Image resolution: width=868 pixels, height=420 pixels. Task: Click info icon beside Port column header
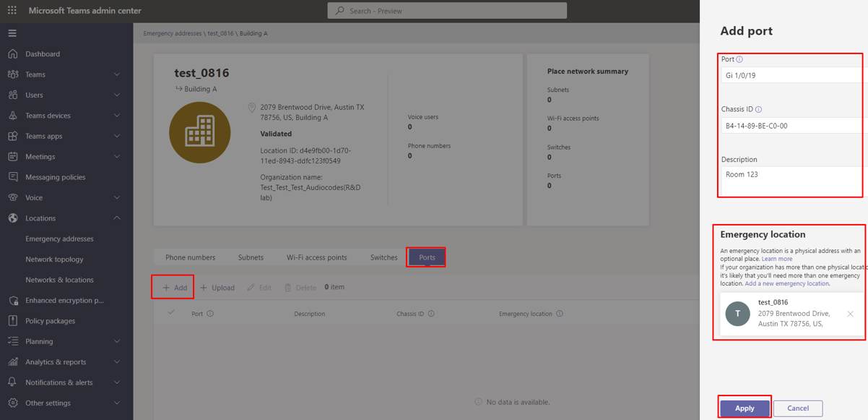[210, 314]
